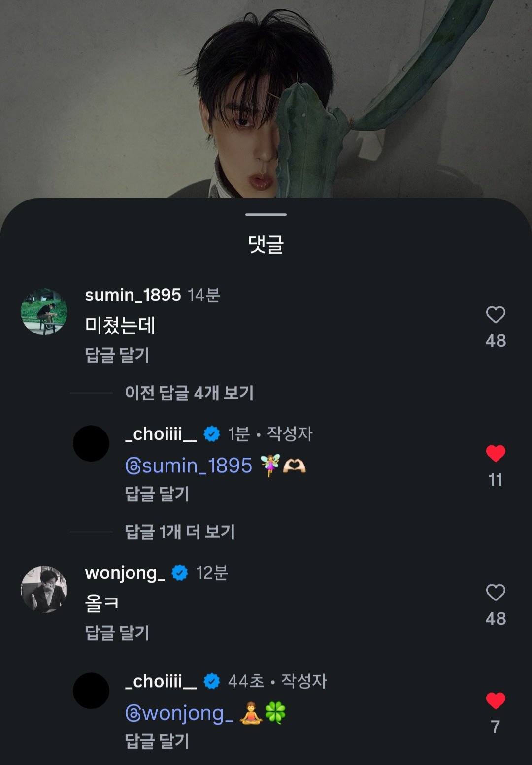Image resolution: width=532 pixels, height=765 pixels.
Task: Reply to wonjong_'s 올ㅋ comment
Action: (117, 632)
